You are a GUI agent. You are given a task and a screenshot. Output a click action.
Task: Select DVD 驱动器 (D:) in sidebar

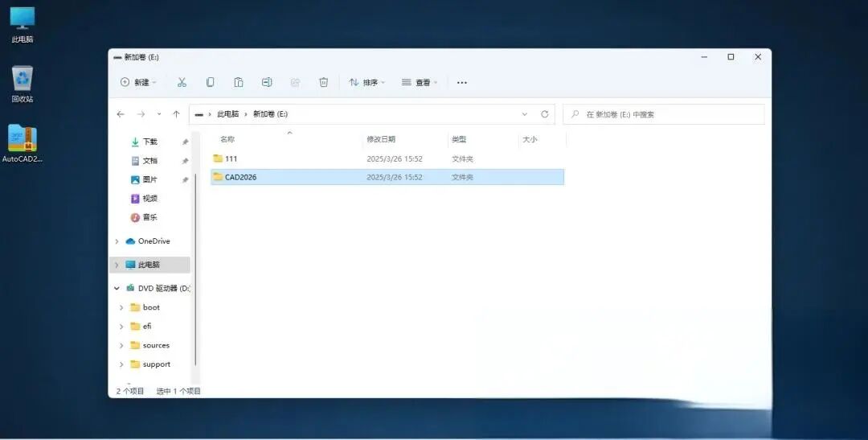click(158, 288)
